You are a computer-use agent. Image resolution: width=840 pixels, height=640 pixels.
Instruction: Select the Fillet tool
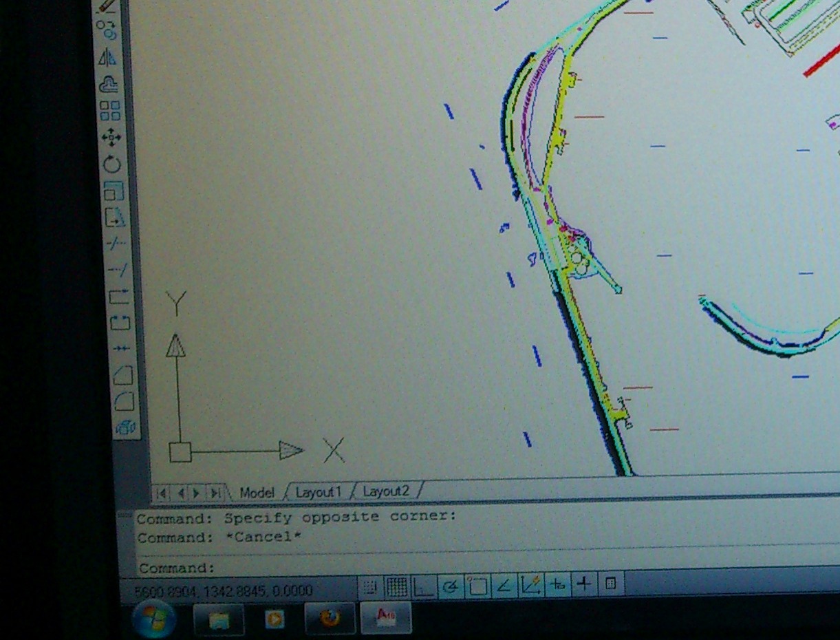point(124,401)
